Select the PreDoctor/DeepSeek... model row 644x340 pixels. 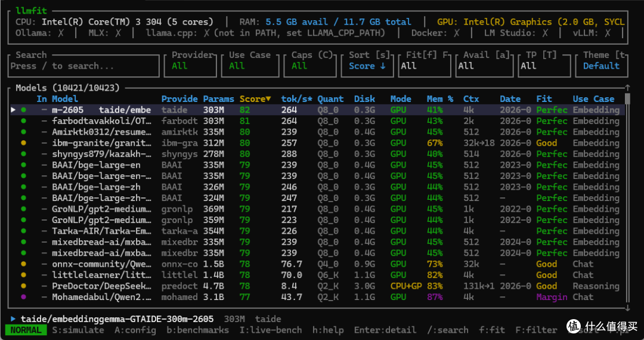[x=317, y=286]
